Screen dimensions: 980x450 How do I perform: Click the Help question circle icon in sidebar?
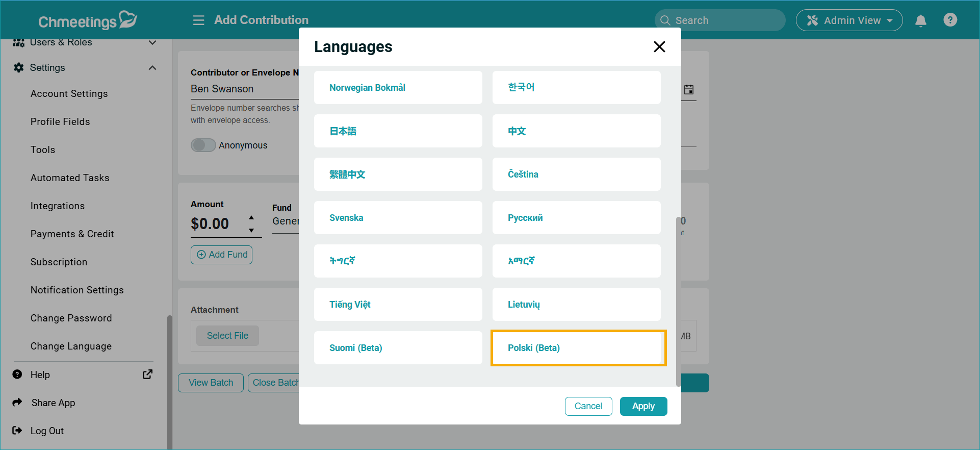tap(17, 374)
